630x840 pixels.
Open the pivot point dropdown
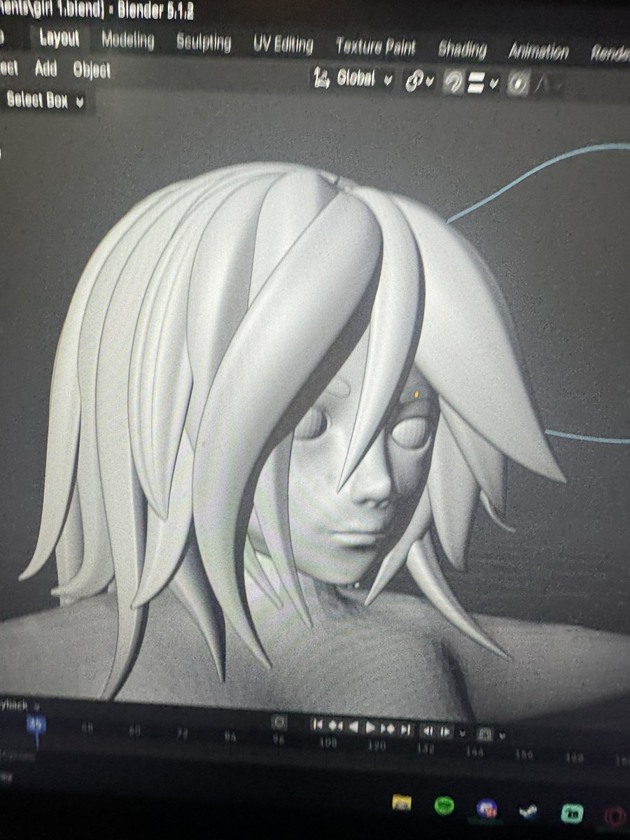[419, 82]
